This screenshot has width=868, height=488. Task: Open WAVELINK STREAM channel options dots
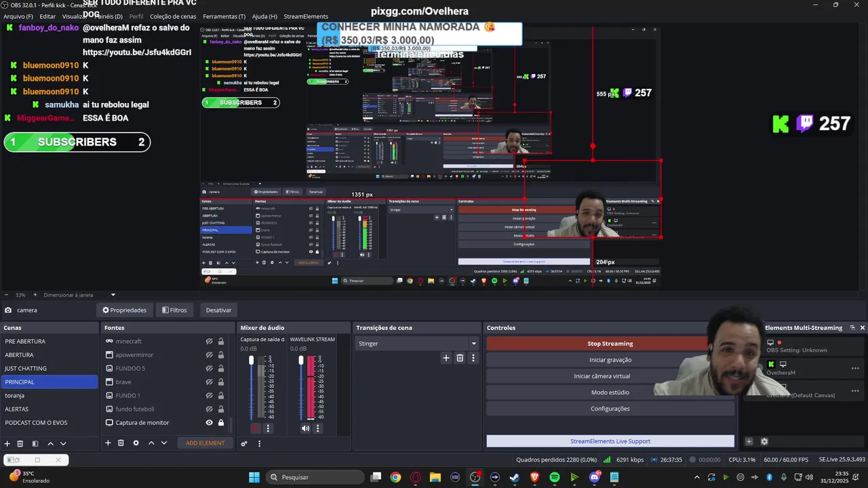[x=317, y=428]
